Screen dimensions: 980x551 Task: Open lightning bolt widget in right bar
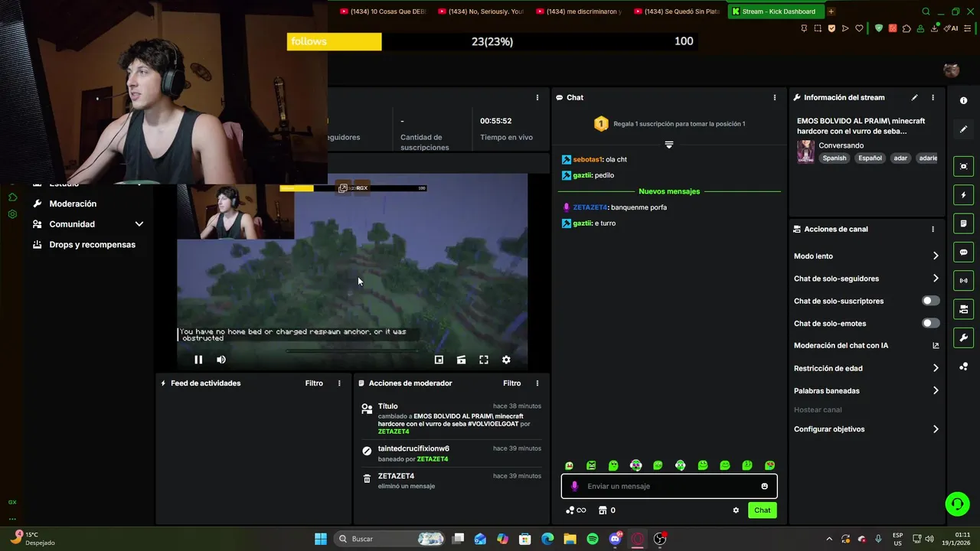pos(963,195)
